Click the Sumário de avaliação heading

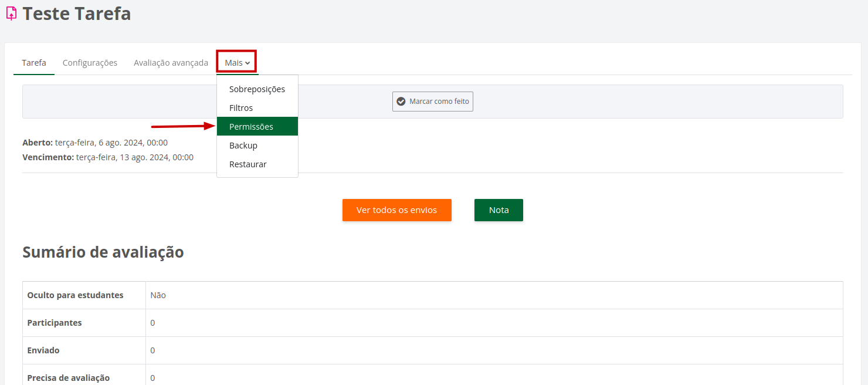(x=103, y=252)
